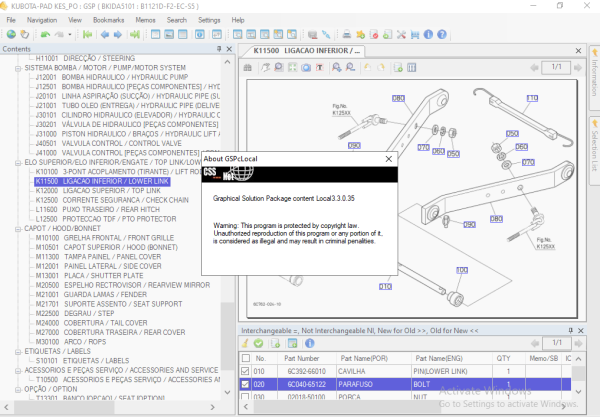The image size is (600, 417).
Task: Select the K11500 LIGACAO INFERIOR tab
Action: pos(302,51)
